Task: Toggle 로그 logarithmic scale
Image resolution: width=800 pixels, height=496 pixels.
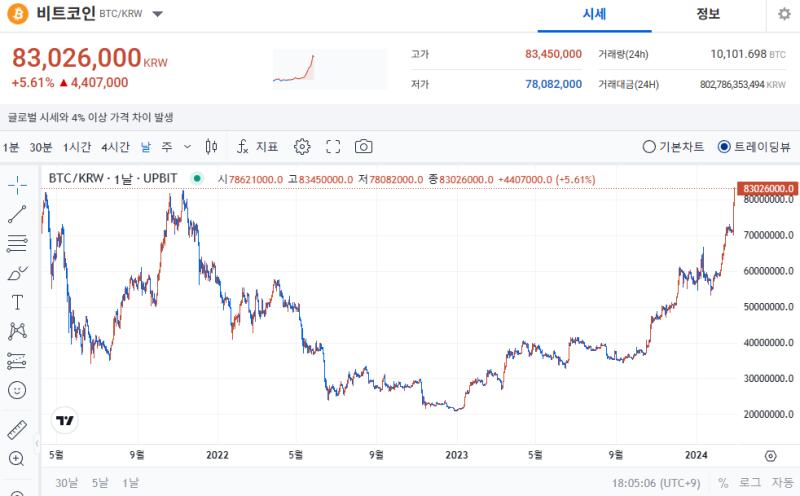Action: click(750, 482)
